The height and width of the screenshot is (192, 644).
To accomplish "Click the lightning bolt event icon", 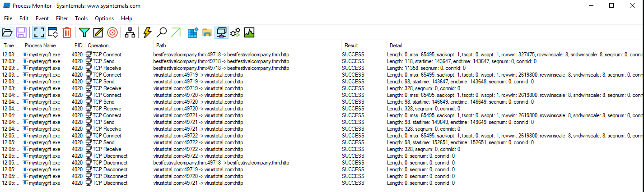I will coord(147,32).
